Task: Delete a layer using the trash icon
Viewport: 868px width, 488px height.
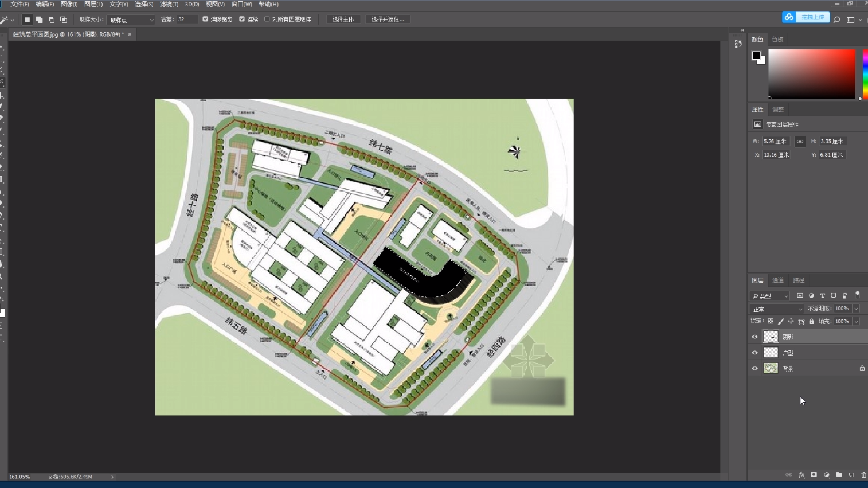Action: coord(864,475)
